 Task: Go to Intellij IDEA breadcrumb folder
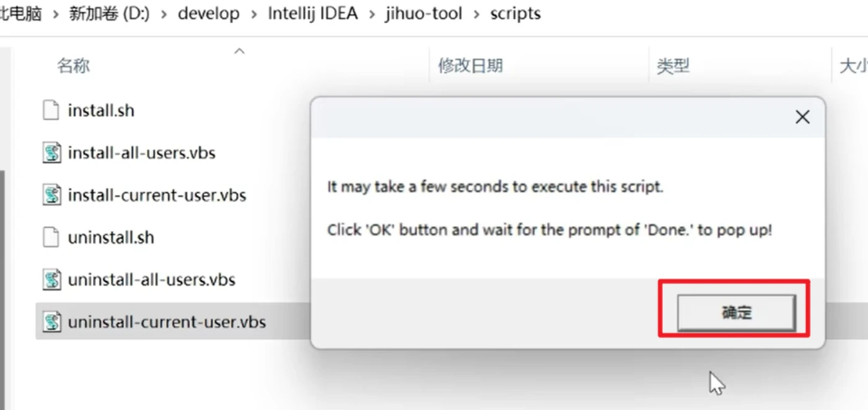(x=313, y=14)
